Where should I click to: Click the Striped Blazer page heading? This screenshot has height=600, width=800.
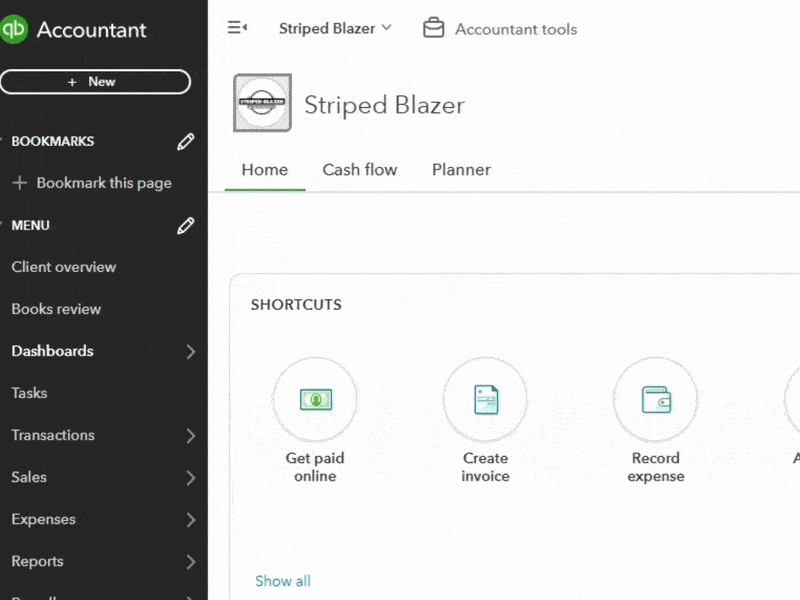coord(384,105)
